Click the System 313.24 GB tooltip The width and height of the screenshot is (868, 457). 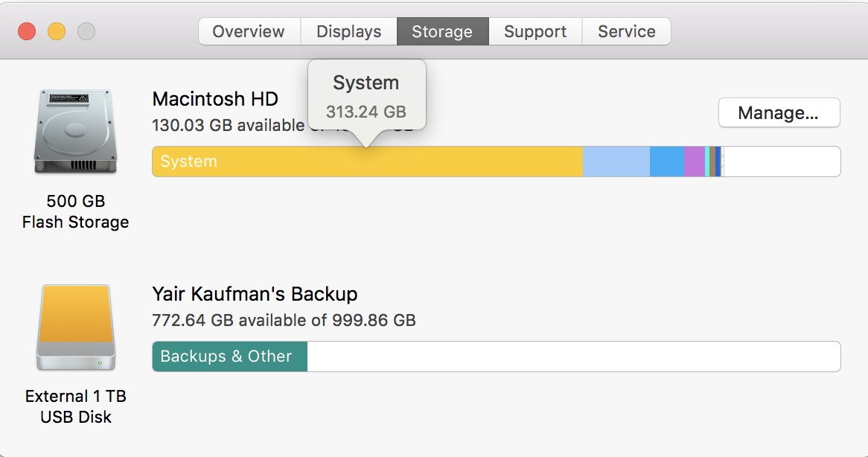[x=366, y=95]
